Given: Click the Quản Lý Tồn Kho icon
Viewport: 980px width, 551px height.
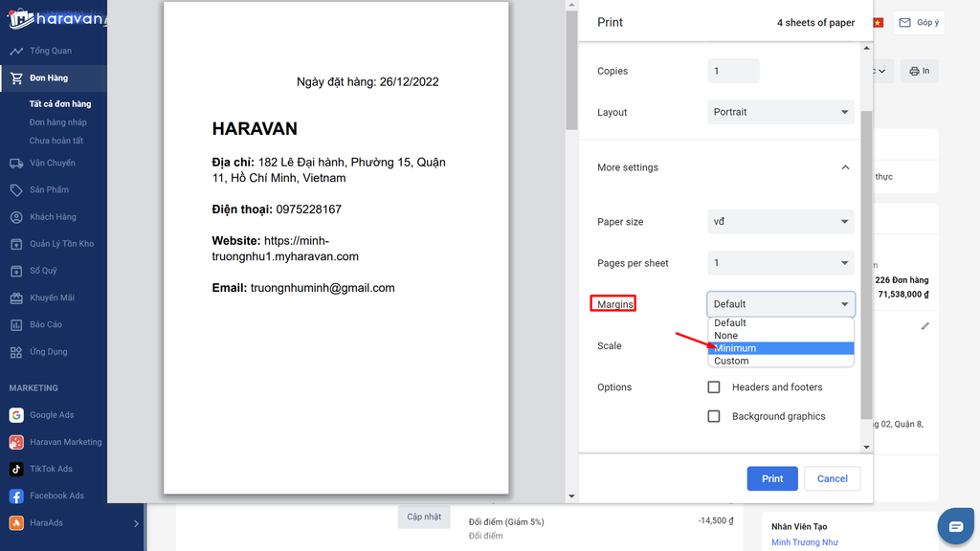Looking at the screenshot, I should click(16, 244).
